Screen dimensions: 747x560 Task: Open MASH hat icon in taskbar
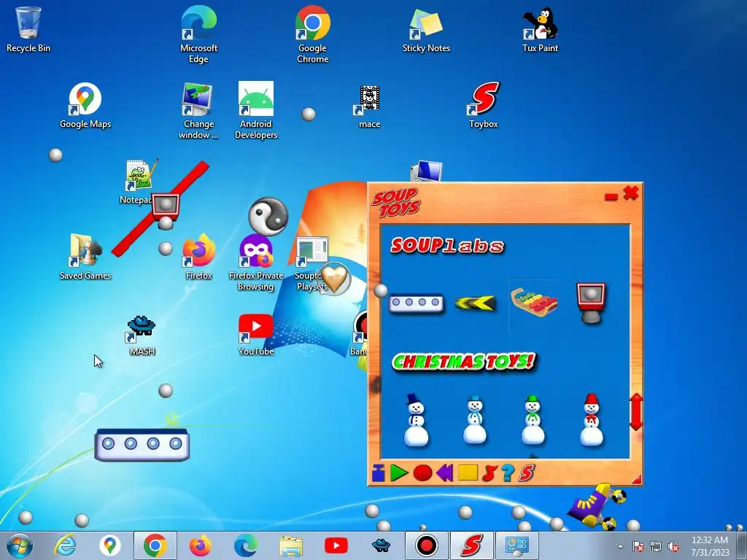(x=381, y=545)
